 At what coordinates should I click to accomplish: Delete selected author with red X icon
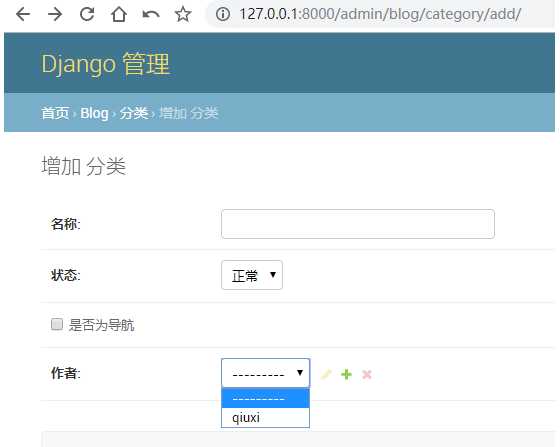pyautogui.click(x=367, y=374)
